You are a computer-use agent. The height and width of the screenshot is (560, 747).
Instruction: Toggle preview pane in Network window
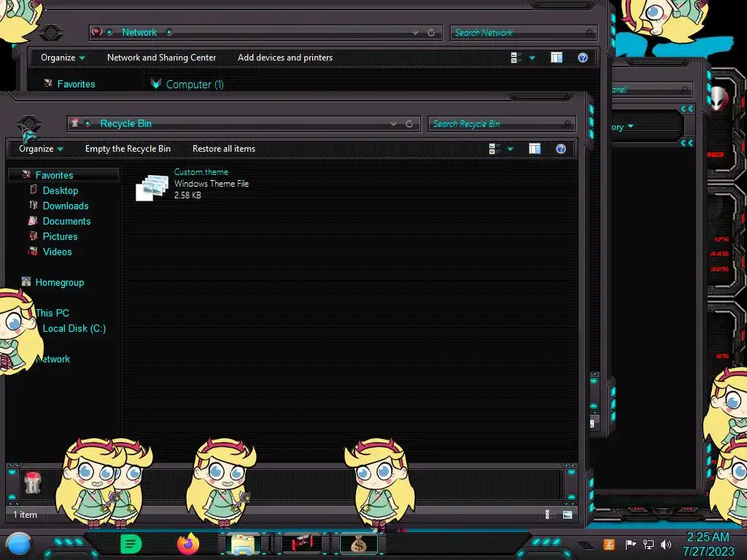coord(557,58)
